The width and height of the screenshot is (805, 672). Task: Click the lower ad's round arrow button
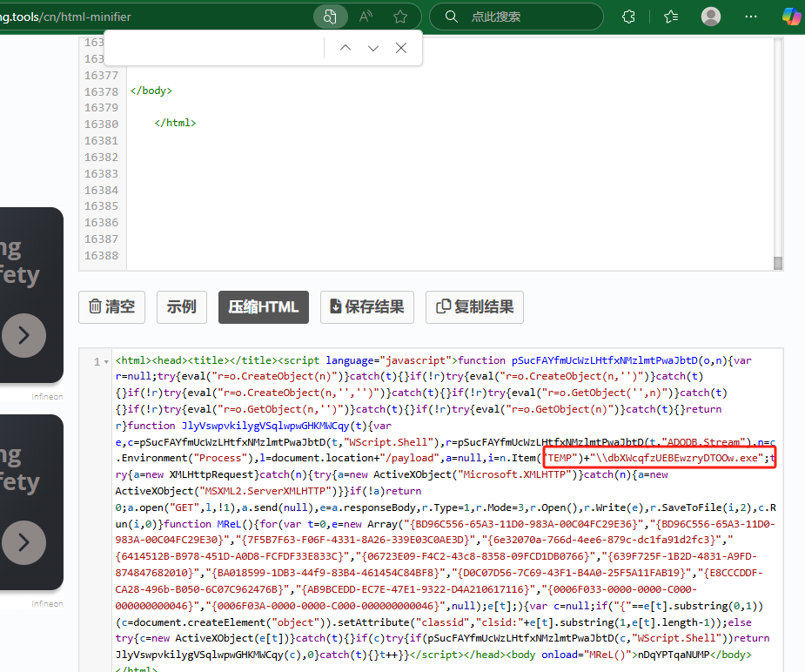click(x=23, y=542)
